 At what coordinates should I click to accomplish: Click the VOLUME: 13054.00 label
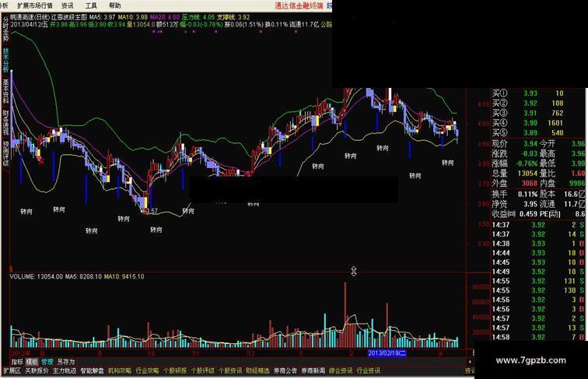pos(36,276)
